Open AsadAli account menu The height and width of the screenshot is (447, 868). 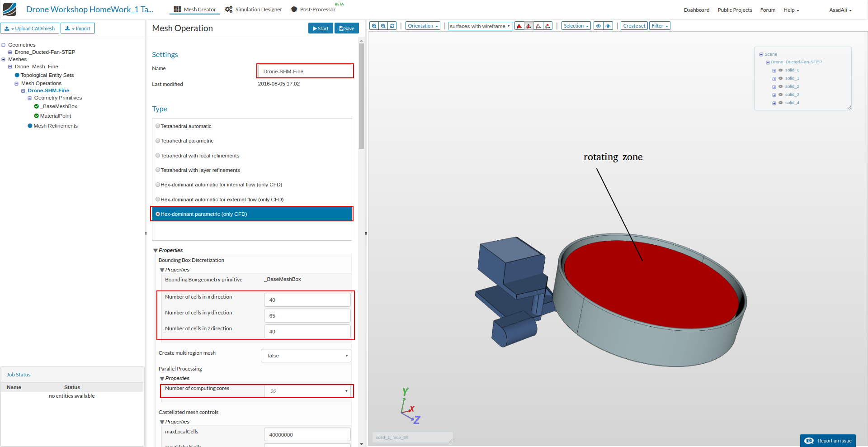tap(840, 10)
